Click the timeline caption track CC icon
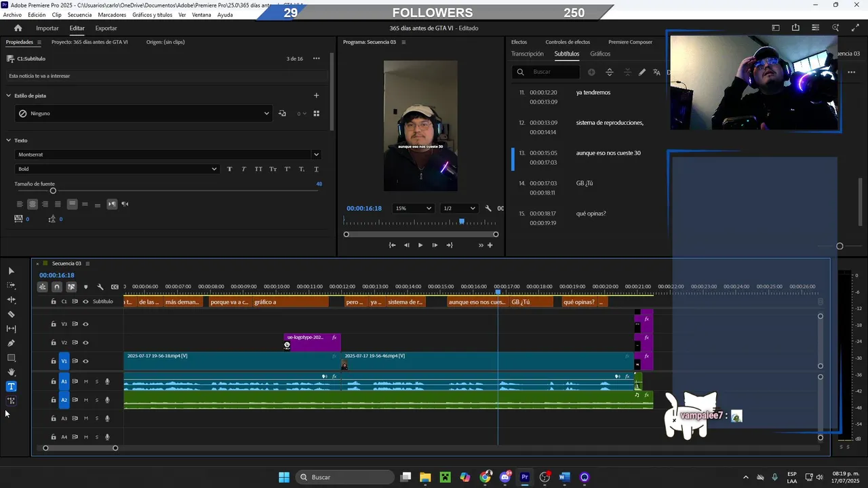The width and height of the screenshot is (868, 488). 115,287
